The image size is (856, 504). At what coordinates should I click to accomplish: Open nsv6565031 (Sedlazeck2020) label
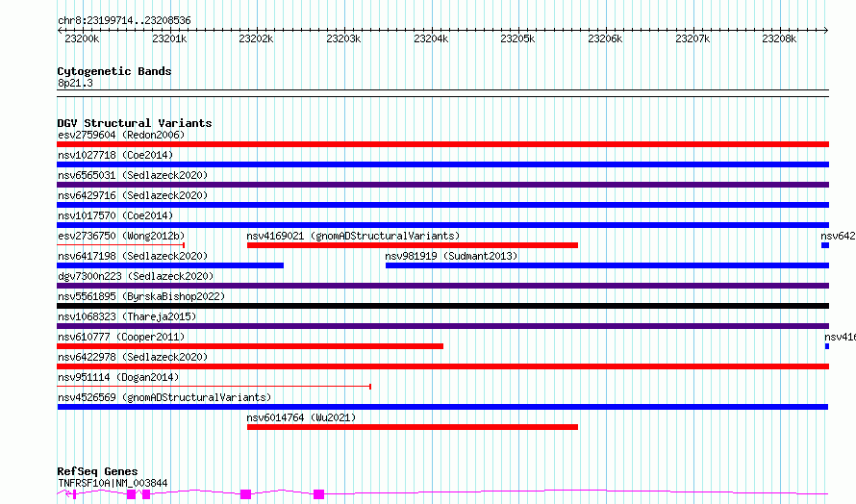coord(133,175)
